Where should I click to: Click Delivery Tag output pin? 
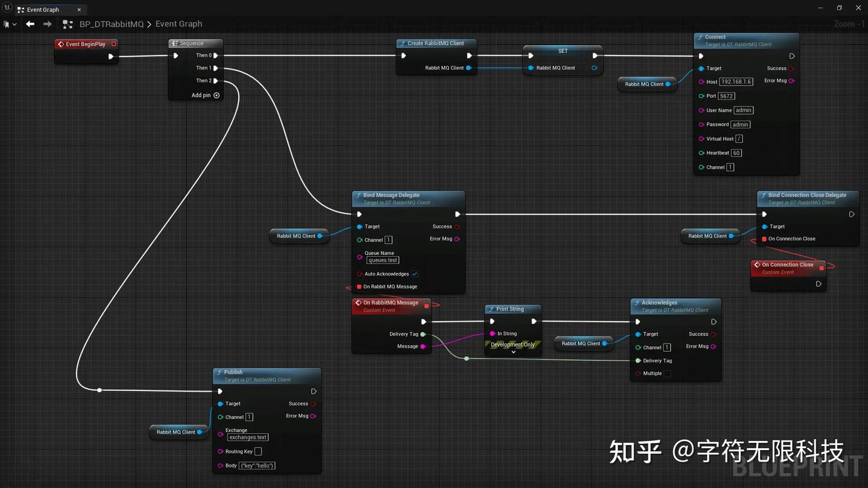pyautogui.click(x=423, y=334)
